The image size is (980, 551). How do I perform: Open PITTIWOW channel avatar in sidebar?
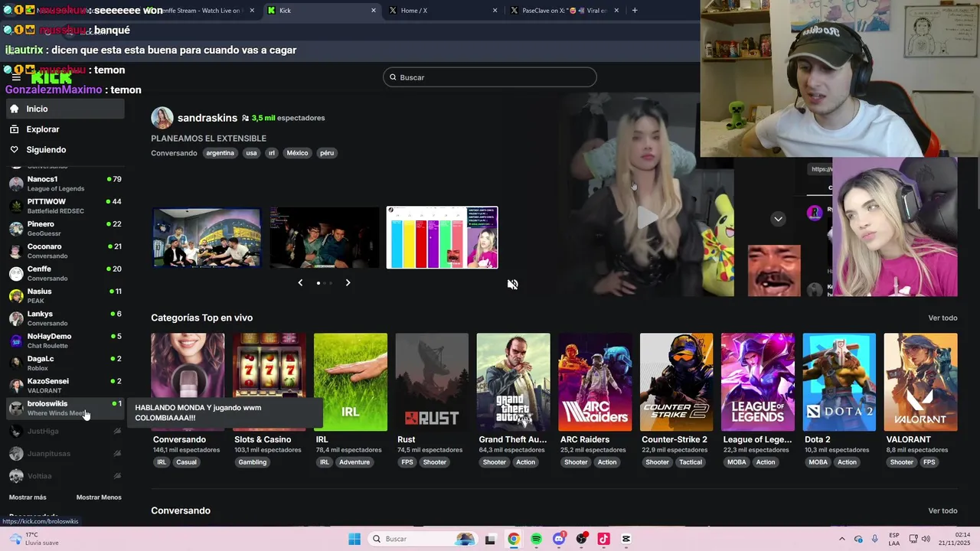[x=16, y=206]
